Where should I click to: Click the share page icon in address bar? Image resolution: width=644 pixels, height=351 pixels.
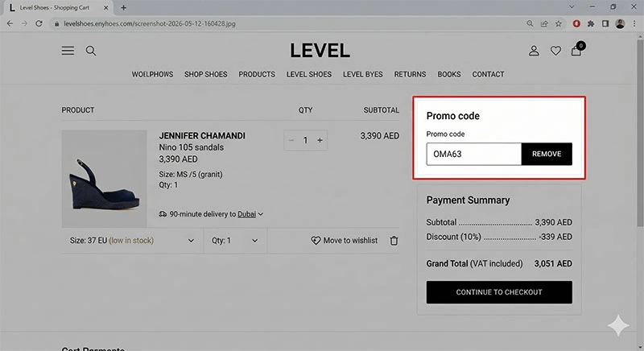click(x=544, y=24)
